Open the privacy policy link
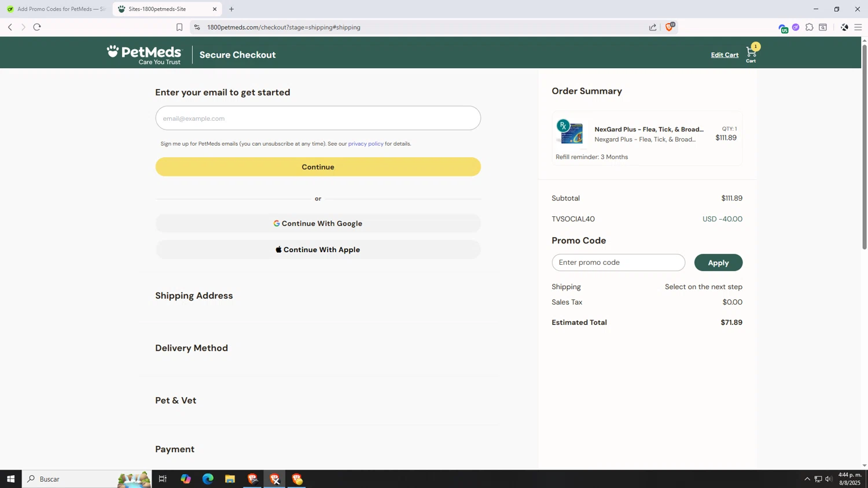This screenshot has width=868, height=488. pos(366,144)
